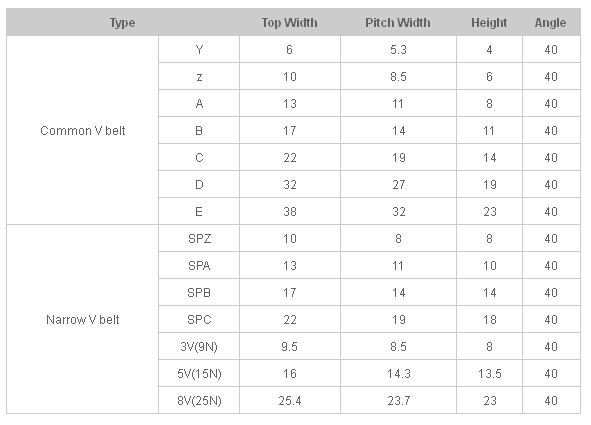Viewport: 591px width, 425px height.
Task: Click the pitch width value 14.3
Action: pyautogui.click(x=398, y=373)
